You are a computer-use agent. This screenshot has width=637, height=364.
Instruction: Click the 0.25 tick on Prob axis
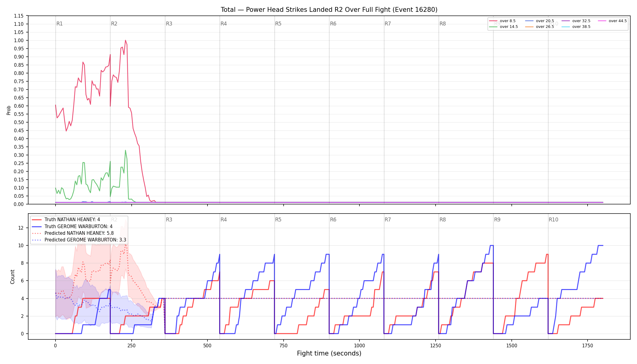[x=19, y=163]
